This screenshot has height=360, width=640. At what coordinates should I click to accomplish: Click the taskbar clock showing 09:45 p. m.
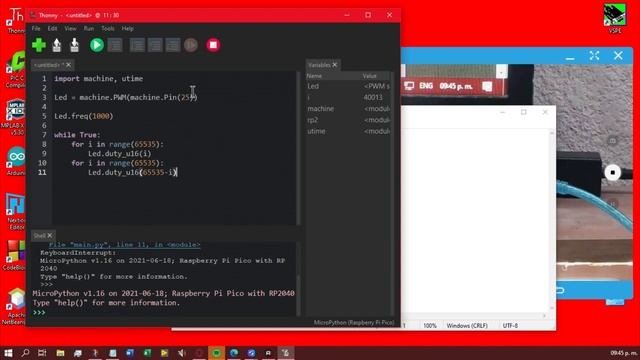point(624,353)
